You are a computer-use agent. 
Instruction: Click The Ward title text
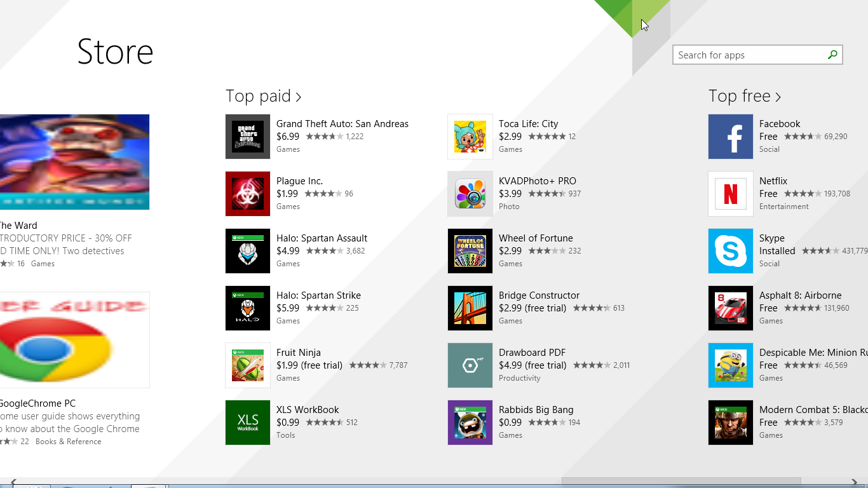[x=18, y=226]
